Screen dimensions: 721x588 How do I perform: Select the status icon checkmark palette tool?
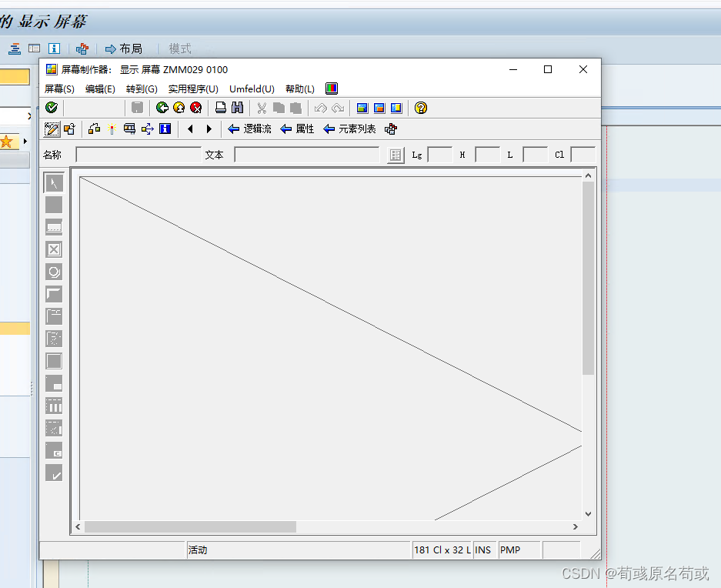pyautogui.click(x=54, y=473)
